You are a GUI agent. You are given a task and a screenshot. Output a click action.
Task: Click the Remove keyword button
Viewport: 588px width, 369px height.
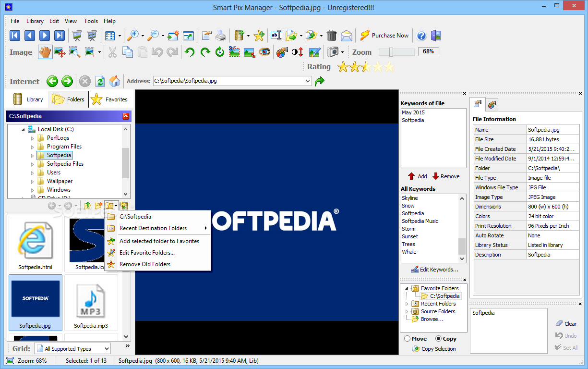click(446, 176)
